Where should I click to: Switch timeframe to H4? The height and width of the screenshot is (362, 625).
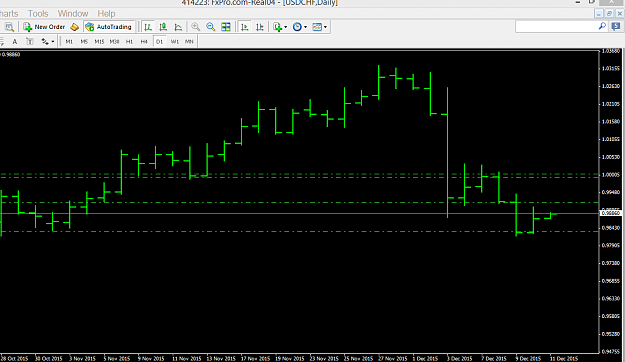click(144, 41)
